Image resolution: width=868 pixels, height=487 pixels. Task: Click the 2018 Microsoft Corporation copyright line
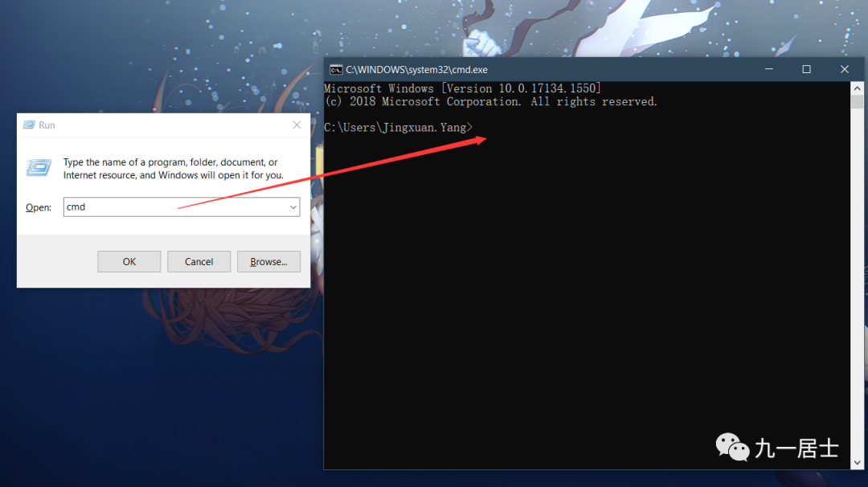(491, 102)
